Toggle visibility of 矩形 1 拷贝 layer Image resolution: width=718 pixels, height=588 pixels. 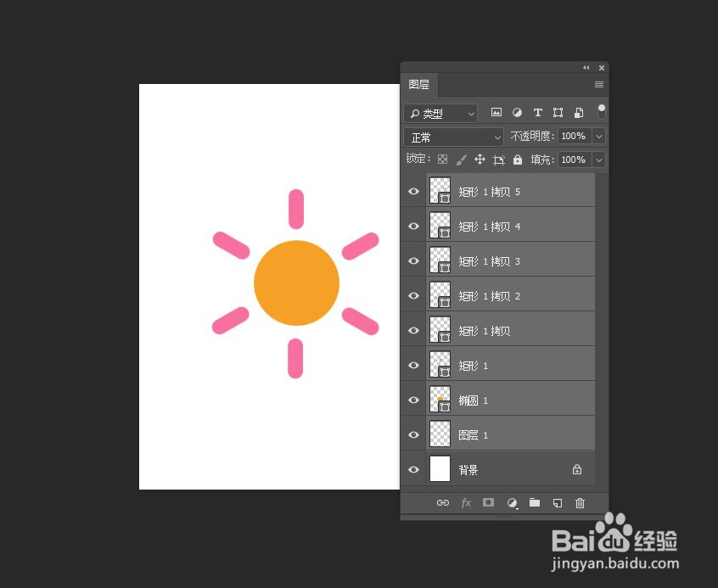point(413,330)
